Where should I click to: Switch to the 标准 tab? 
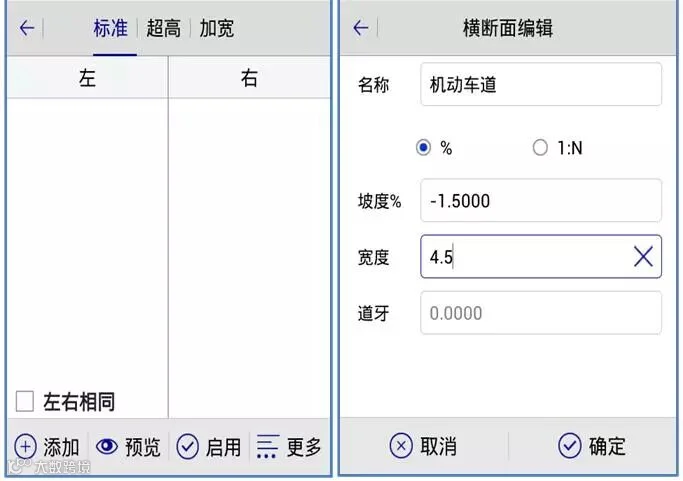tap(111, 29)
